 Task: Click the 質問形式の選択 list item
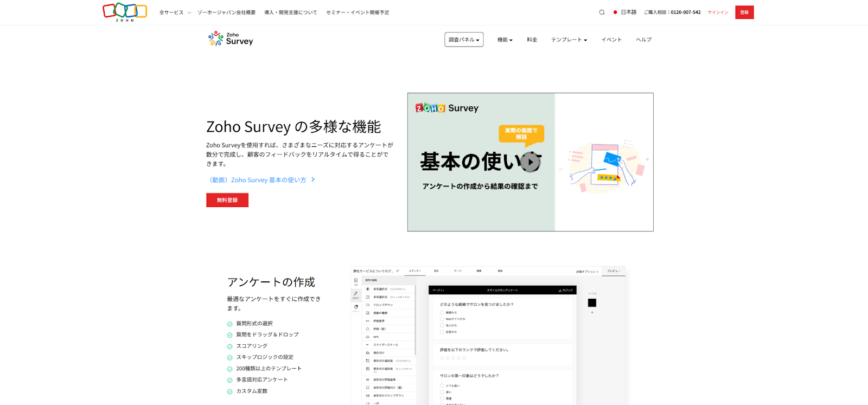(254, 324)
